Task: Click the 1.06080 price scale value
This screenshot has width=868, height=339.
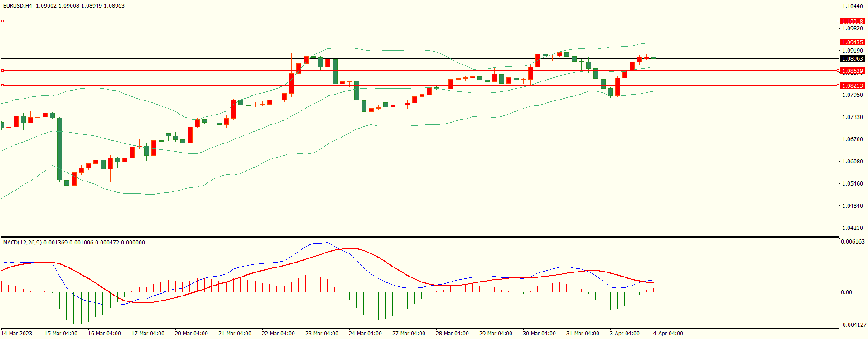Action: tap(852, 162)
